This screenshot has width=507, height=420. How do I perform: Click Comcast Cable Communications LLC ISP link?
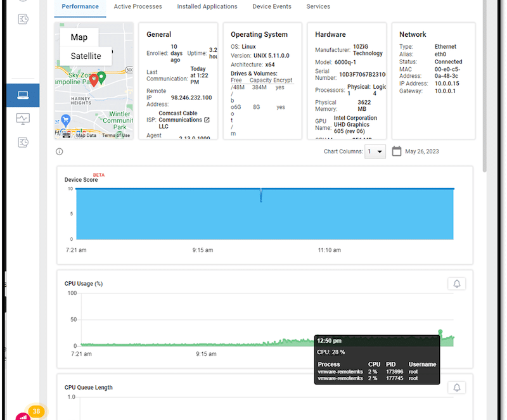point(181,120)
